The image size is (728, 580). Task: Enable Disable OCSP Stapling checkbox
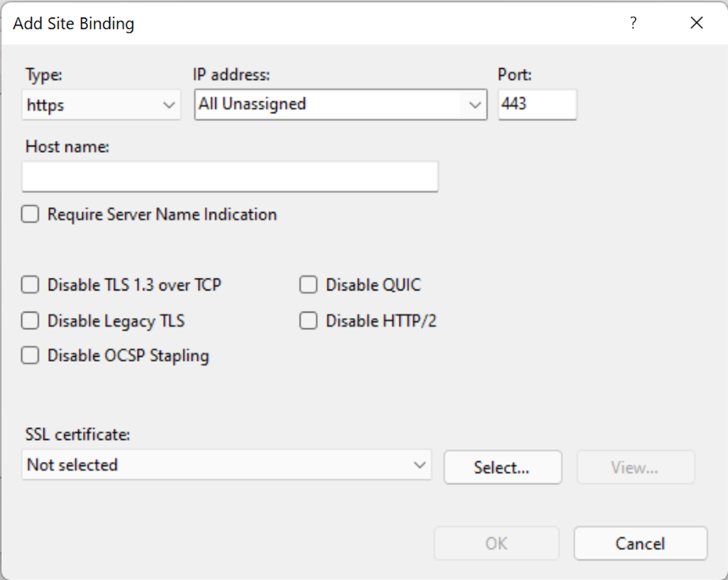click(x=30, y=356)
